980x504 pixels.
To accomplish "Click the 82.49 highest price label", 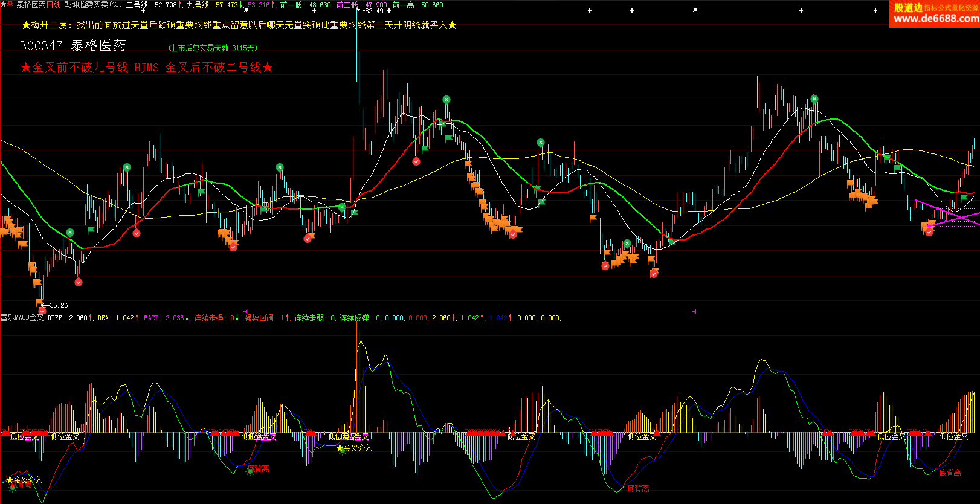I will (x=373, y=11).
